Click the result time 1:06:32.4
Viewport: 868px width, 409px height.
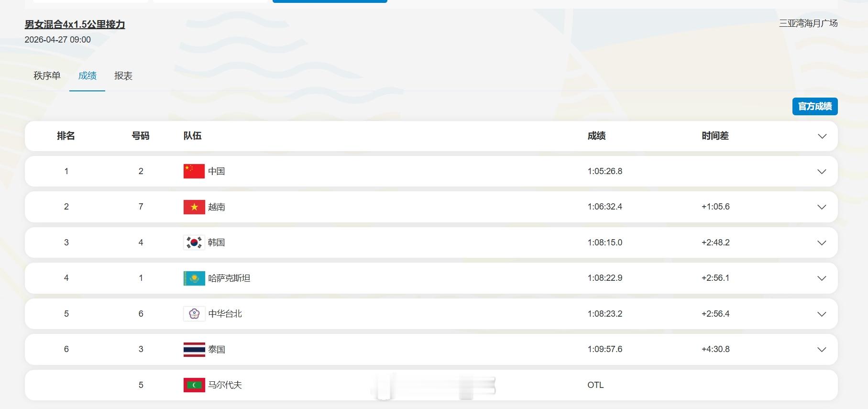point(605,207)
